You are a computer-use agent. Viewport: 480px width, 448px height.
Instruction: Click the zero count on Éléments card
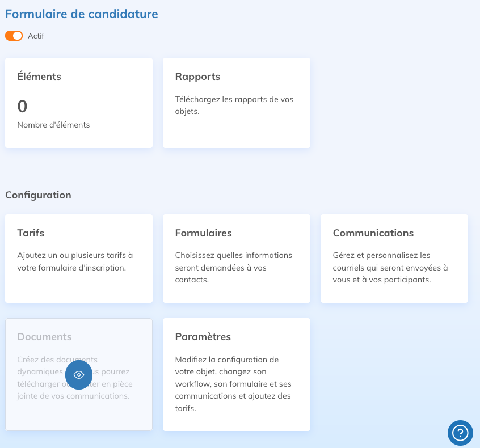[x=21, y=106]
